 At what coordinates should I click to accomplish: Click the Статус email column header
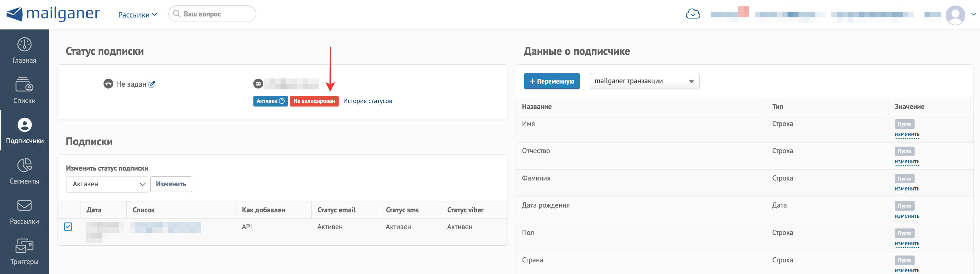(336, 210)
